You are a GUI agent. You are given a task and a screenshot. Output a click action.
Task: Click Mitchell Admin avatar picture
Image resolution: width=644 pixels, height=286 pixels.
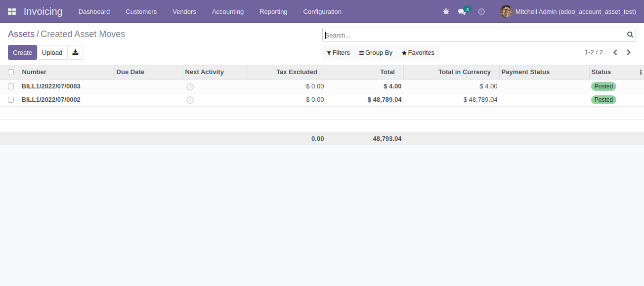tap(506, 11)
